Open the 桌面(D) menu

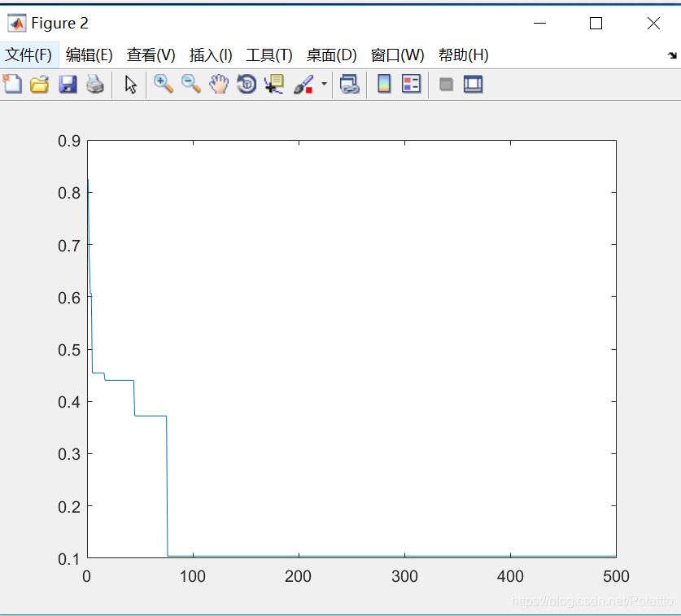331,55
